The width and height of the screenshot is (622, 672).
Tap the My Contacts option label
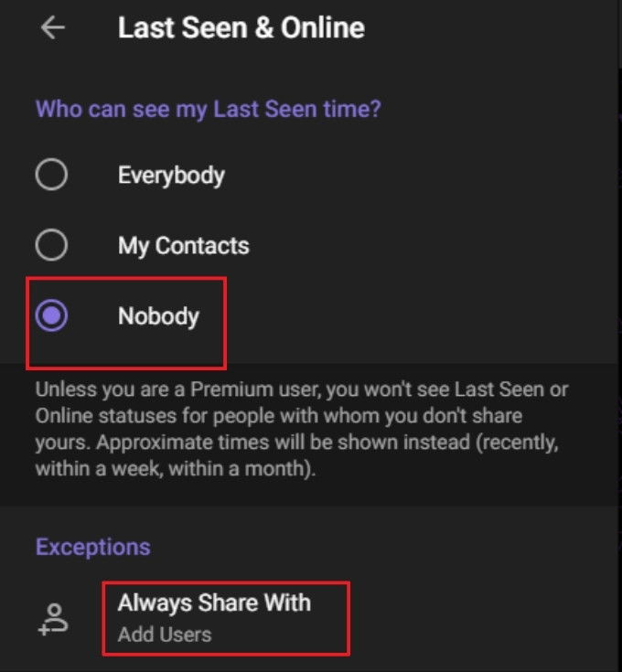(183, 245)
